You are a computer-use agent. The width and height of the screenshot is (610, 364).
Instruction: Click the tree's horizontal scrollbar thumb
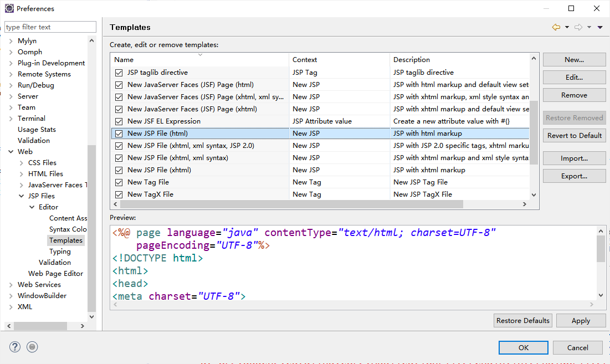click(x=40, y=326)
